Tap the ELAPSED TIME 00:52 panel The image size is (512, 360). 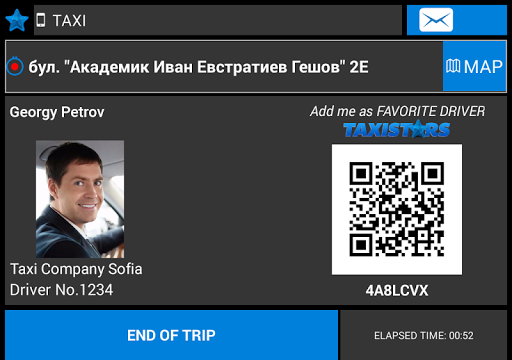click(423, 335)
